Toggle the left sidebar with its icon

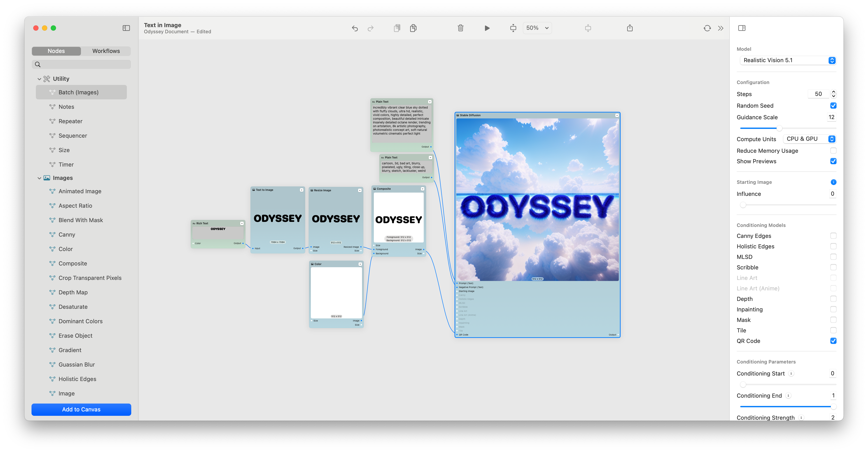126,28
